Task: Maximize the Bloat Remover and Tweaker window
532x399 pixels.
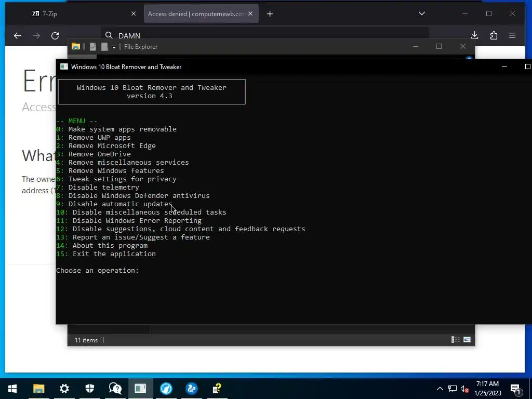Action: 527,66
